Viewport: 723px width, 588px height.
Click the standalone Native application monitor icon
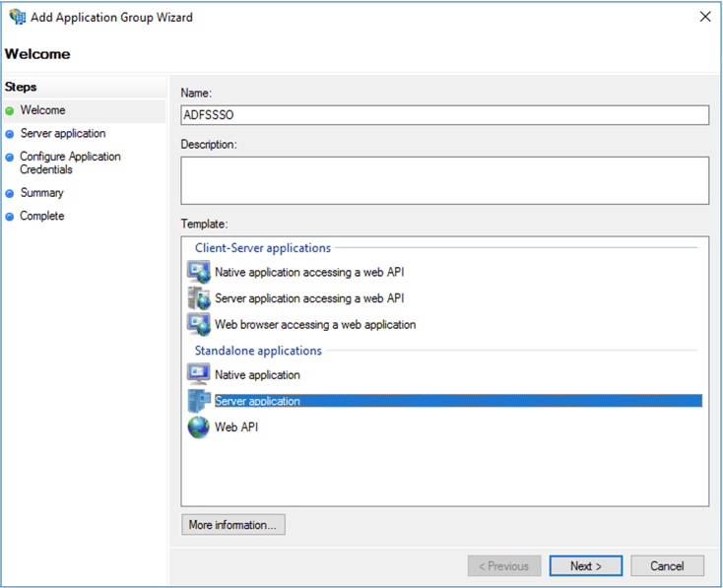[x=198, y=374]
